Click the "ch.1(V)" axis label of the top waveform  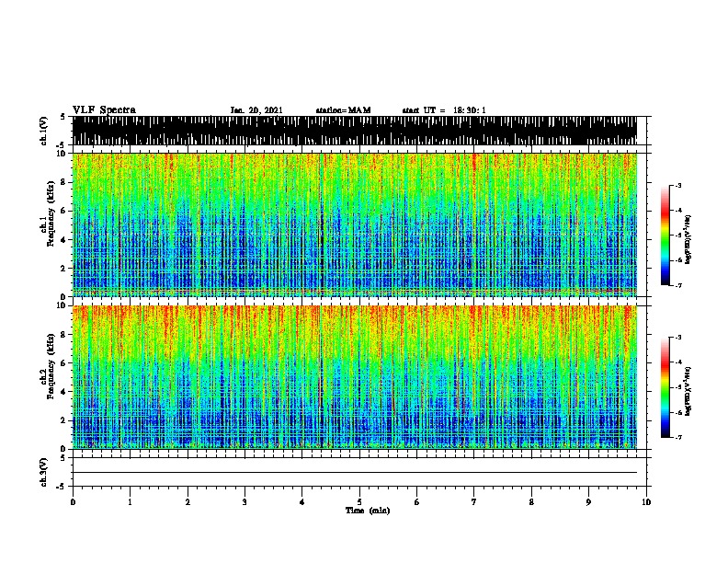tap(43, 131)
